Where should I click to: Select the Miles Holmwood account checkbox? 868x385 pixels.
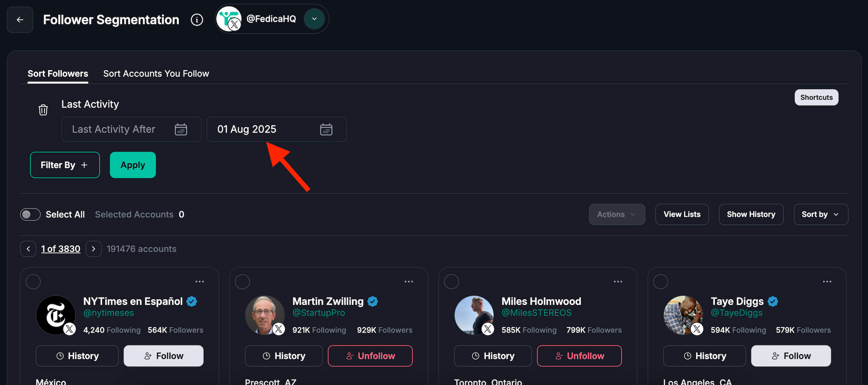451,282
